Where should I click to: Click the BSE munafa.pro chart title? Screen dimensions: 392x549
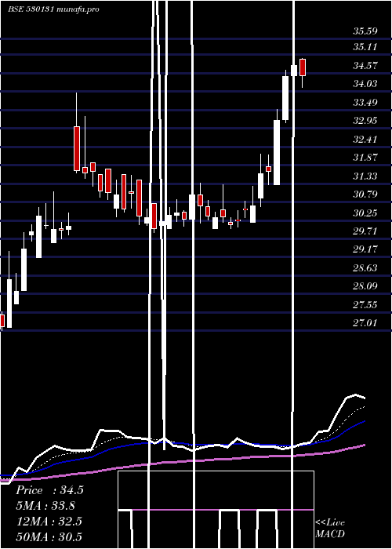(53, 9)
